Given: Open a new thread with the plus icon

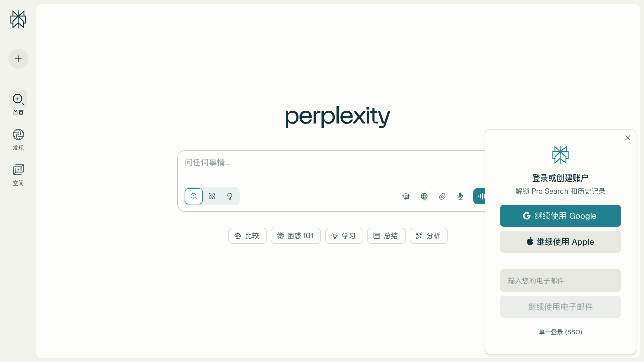Looking at the screenshot, I should coord(18,59).
